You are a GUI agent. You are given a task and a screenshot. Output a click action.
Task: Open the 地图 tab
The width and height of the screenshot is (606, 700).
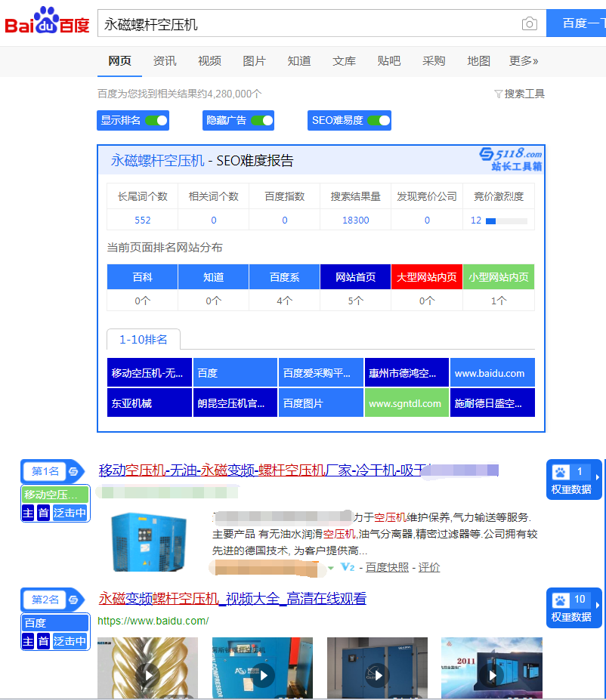coord(479,60)
